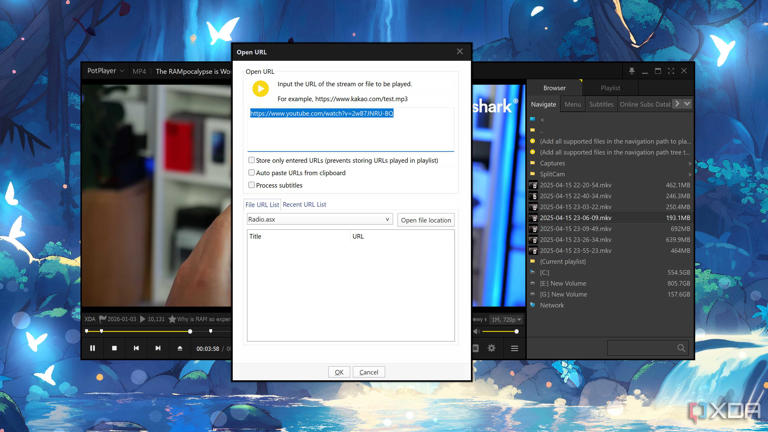This screenshot has width=768, height=432.
Task: Open the 720p quality dropdown
Action: pyautogui.click(x=506, y=319)
